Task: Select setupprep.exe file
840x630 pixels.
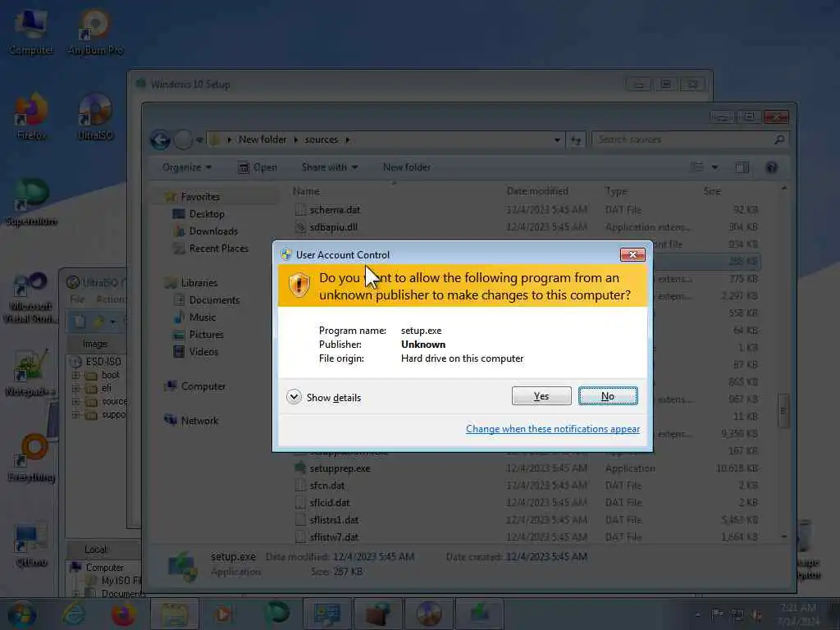Action: click(x=340, y=468)
